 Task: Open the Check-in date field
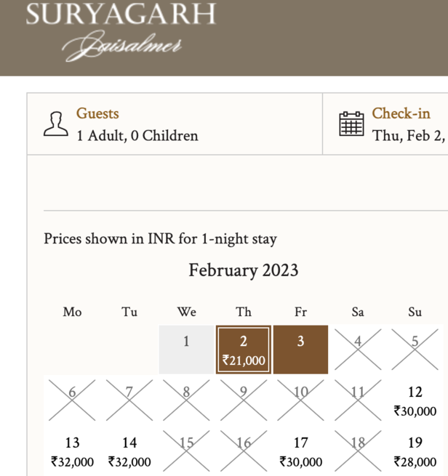click(393, 124)
